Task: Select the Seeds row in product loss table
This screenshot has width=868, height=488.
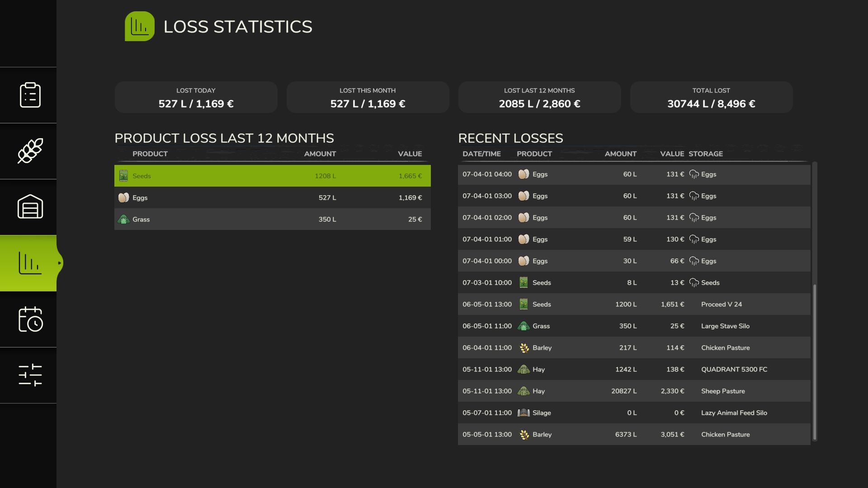Action: [272, 176]
